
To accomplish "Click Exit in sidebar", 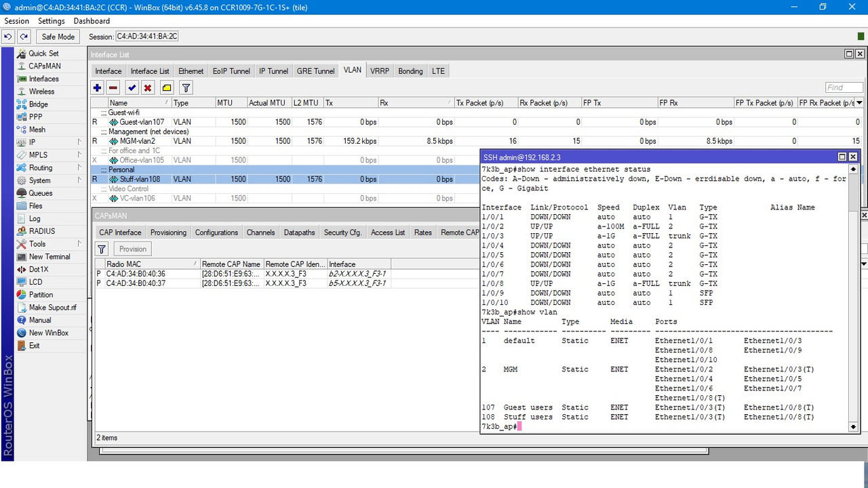I will pos(34,346).
